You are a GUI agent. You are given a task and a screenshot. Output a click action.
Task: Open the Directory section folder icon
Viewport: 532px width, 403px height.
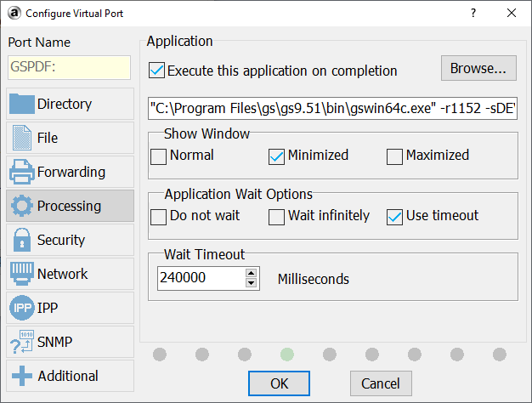[x=22, y=105]
